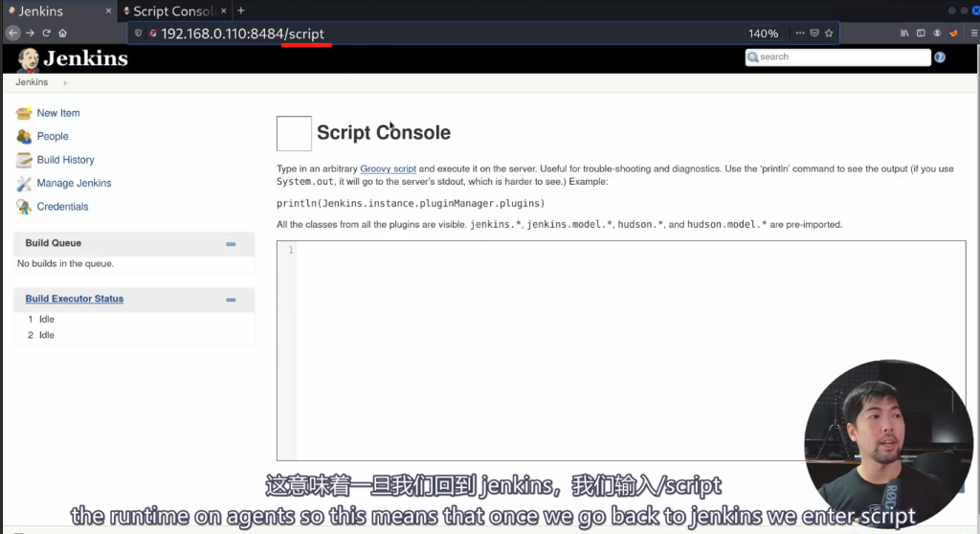The height and width of the screenshot is (534, 980).
Task: Open the New Item icon
Action: point(24,113)
